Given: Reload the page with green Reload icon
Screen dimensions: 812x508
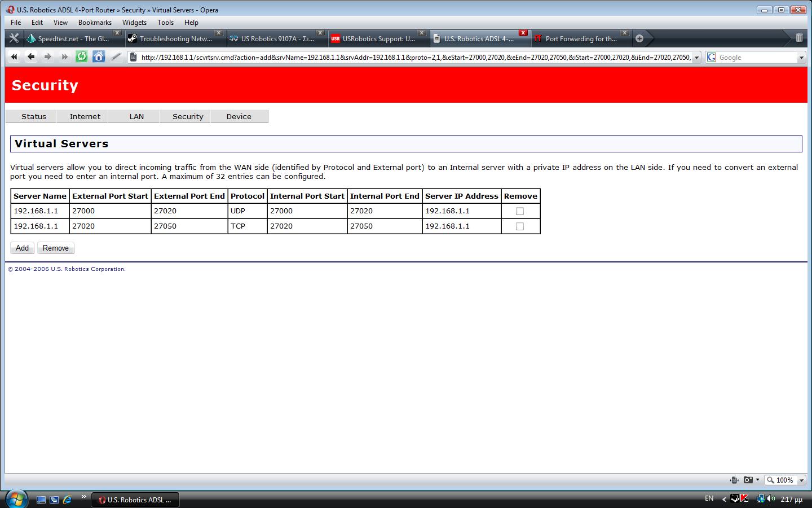Looking at the screenshot, I should [x=82, y=57].
